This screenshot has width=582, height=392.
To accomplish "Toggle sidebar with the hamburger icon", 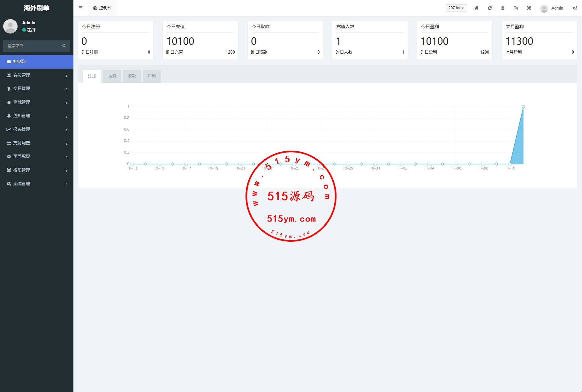I will tap(80, 8).
